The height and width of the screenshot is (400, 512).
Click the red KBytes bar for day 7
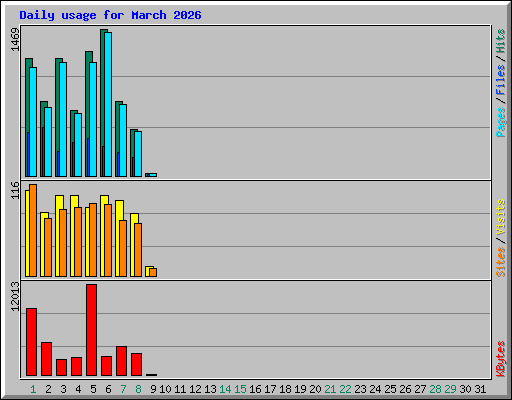tap(121, 361)
